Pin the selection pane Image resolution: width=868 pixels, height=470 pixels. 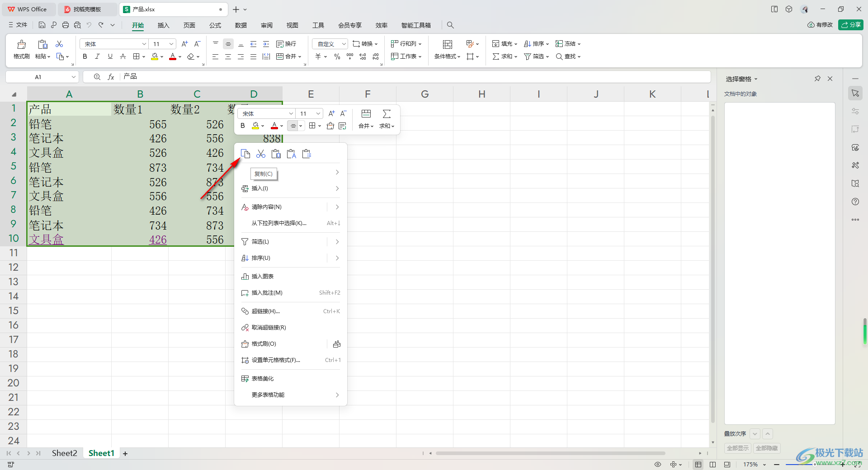817,79
